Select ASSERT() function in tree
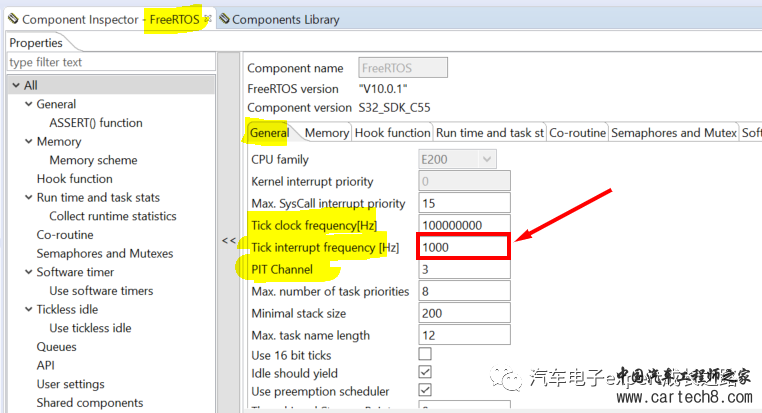Screen dimensions: 762x413 96,123
